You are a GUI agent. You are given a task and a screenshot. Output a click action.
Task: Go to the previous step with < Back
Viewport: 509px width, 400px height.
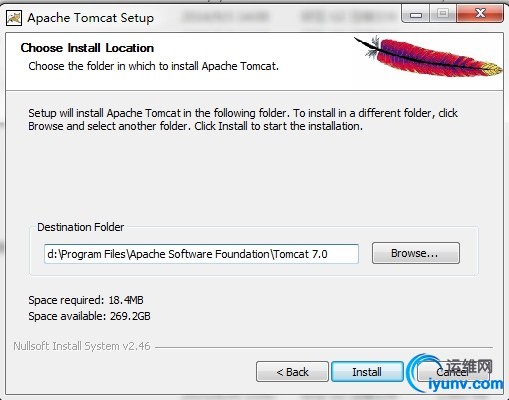pos(292,372)
